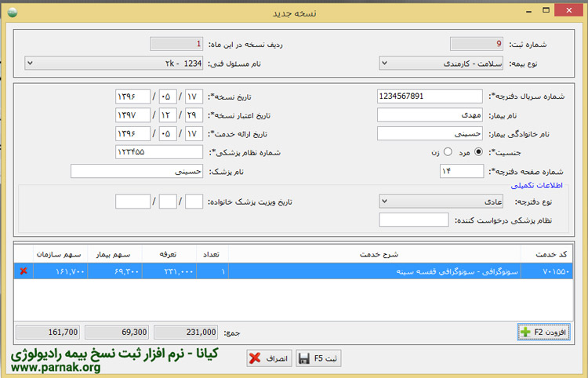Click the شماره نظام پزشکی field
This screenshot has width=588, height=378.
point(159,151)
